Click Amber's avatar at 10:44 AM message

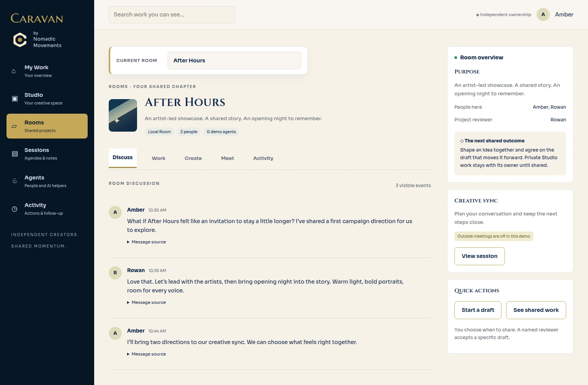(x=115, y=333)
